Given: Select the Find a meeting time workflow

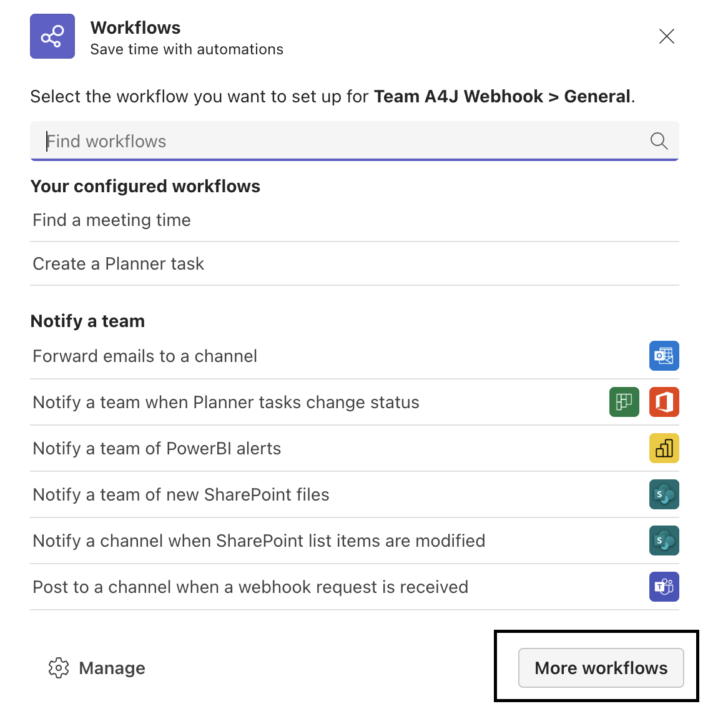Looking at the screenshot, I should pos(111,220).
